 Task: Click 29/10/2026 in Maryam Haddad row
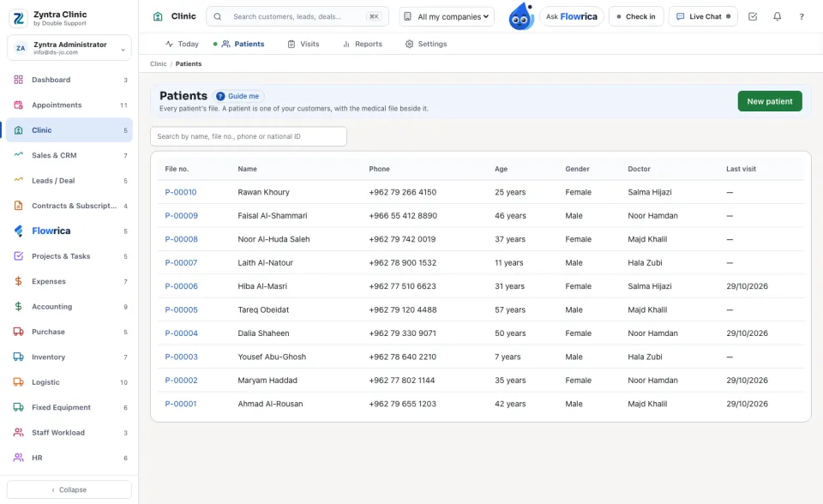tap(747, 381)
